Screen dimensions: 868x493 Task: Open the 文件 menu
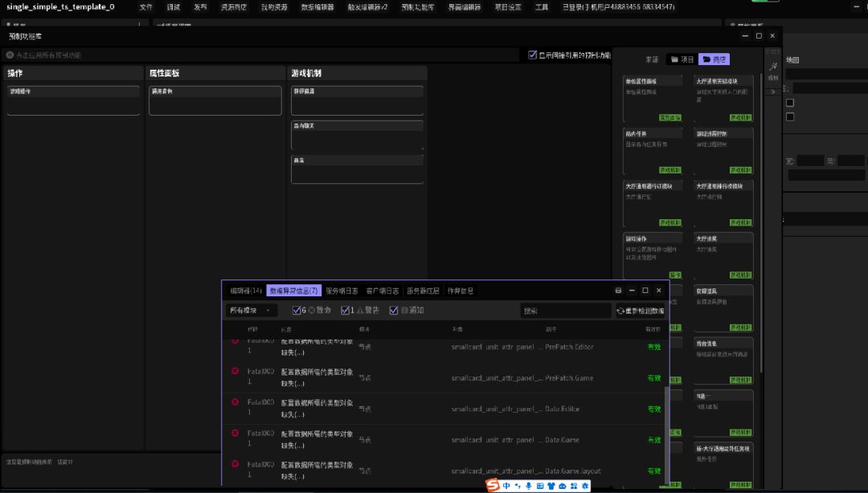coord(145,7)
